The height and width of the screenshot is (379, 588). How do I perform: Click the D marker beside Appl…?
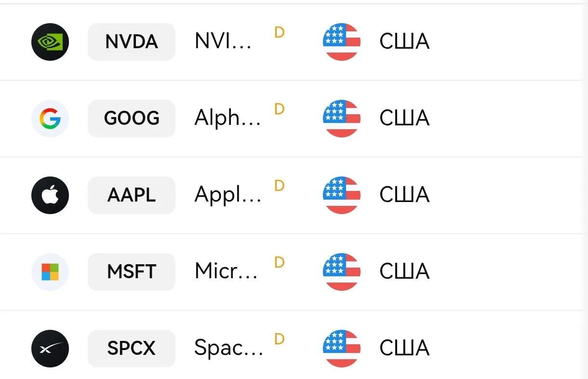pyautogui.click(x=280, y=186)
